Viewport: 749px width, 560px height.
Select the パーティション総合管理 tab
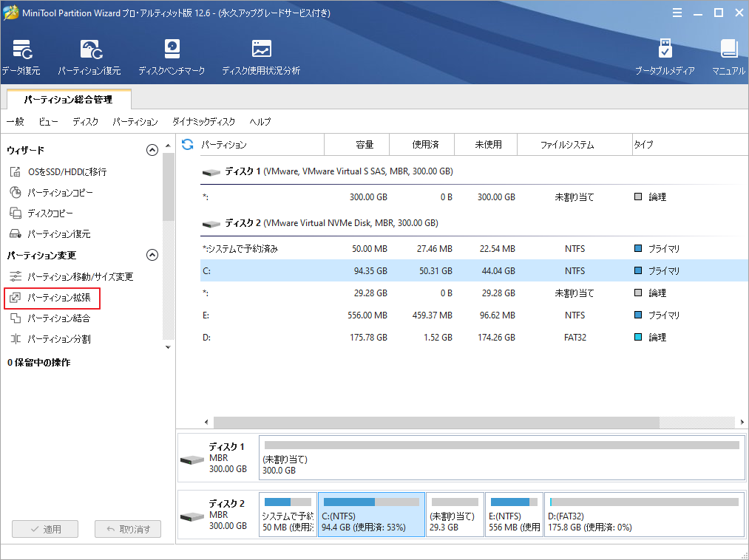pos(68,99)
